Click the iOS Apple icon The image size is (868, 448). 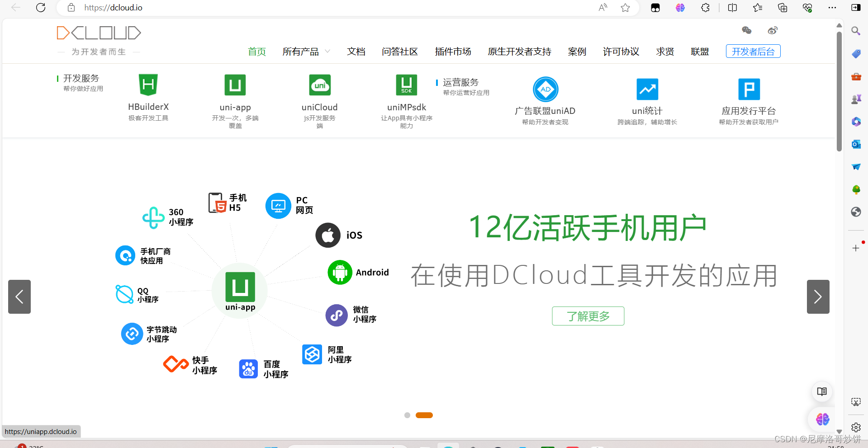click(x=328, y=235)
